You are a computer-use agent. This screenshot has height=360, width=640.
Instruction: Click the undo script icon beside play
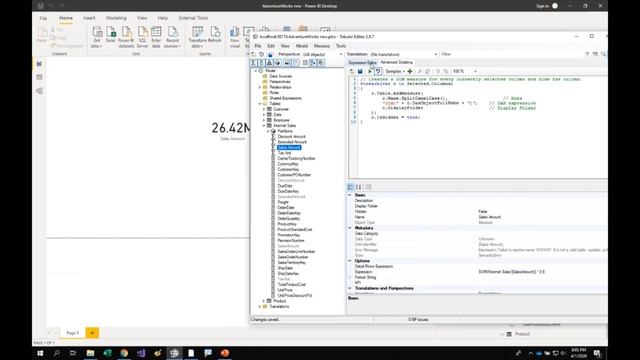[378, 71]
